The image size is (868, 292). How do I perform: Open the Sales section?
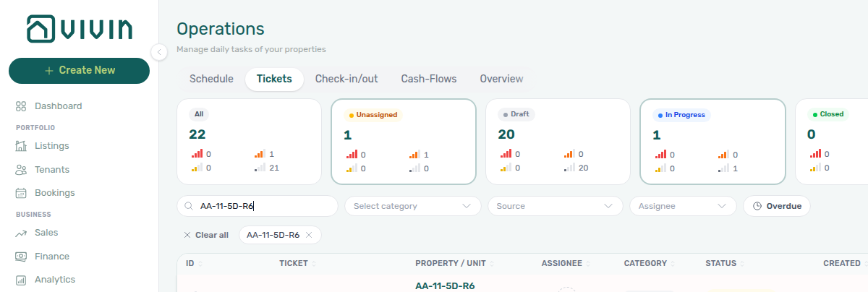46,233
